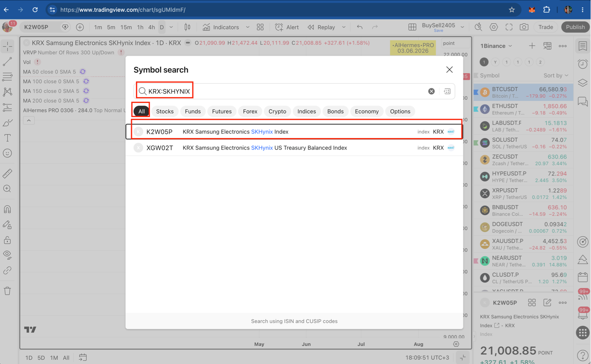This screenshot has height=364, width=591.
Task: Open the layout setup grid icon
Action: 412,27
